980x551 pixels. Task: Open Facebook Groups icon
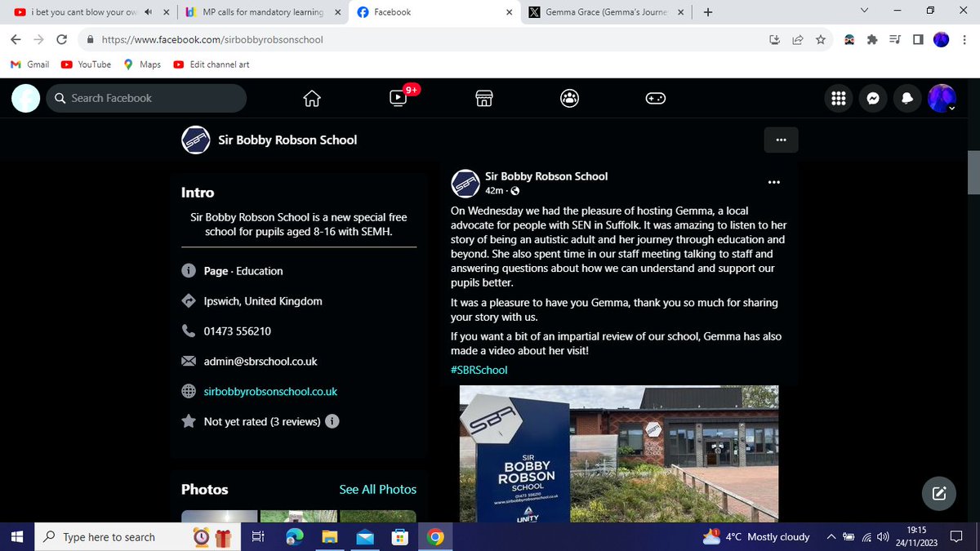(570, 98)
